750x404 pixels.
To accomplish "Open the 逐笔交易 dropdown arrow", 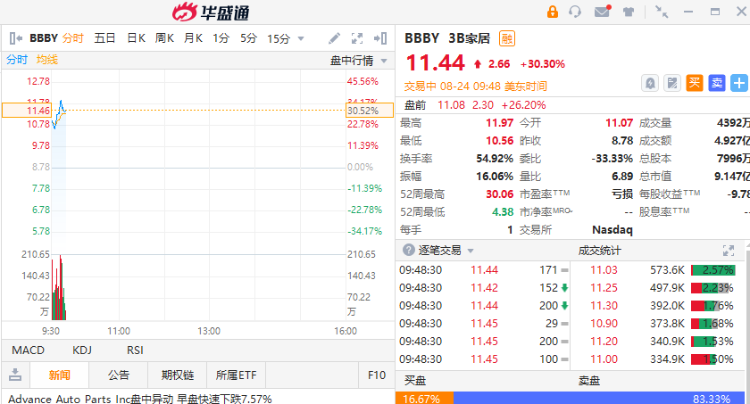I will click(x=470, y=251).
